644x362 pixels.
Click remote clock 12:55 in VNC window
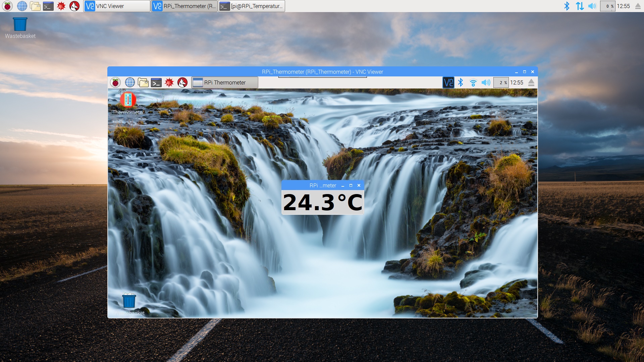(x=517, y=82)
